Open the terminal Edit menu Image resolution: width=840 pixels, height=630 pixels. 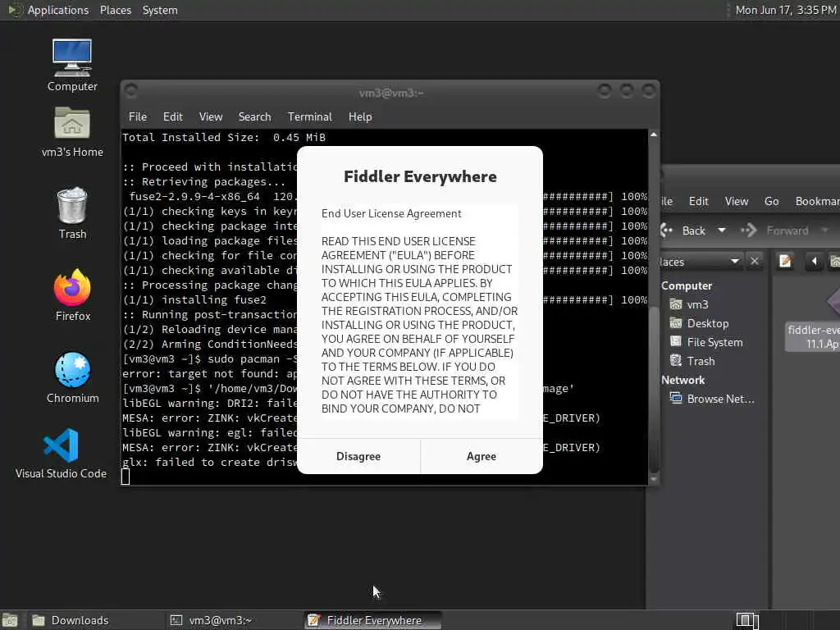point(172,116)
